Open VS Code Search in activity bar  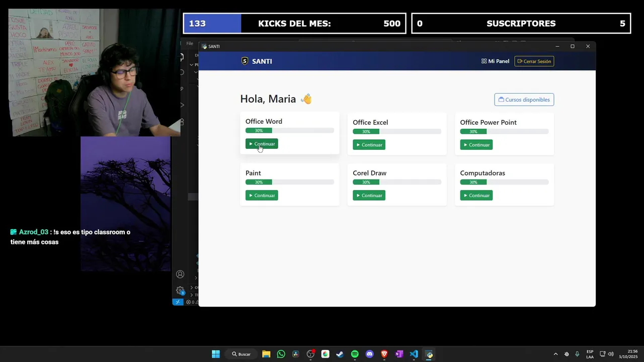coord(181,72)
